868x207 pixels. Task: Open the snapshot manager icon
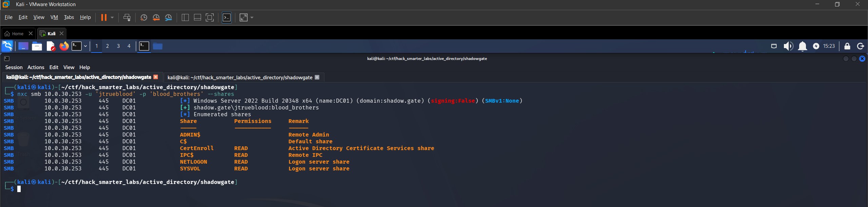169,17
